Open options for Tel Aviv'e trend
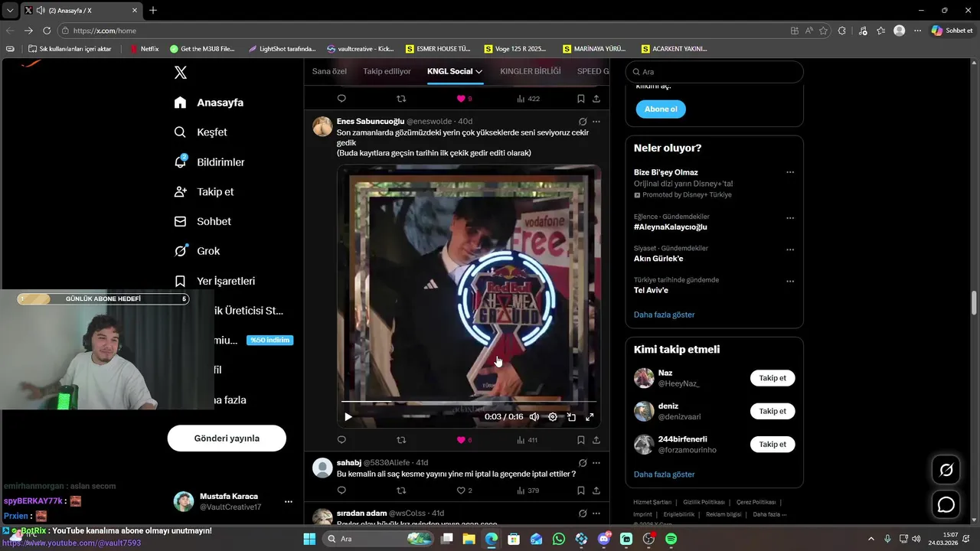980x551 pixels. point(790,282)
